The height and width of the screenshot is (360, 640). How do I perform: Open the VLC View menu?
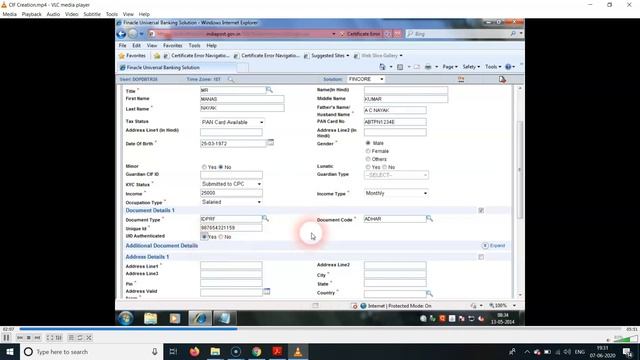[128, 14]
